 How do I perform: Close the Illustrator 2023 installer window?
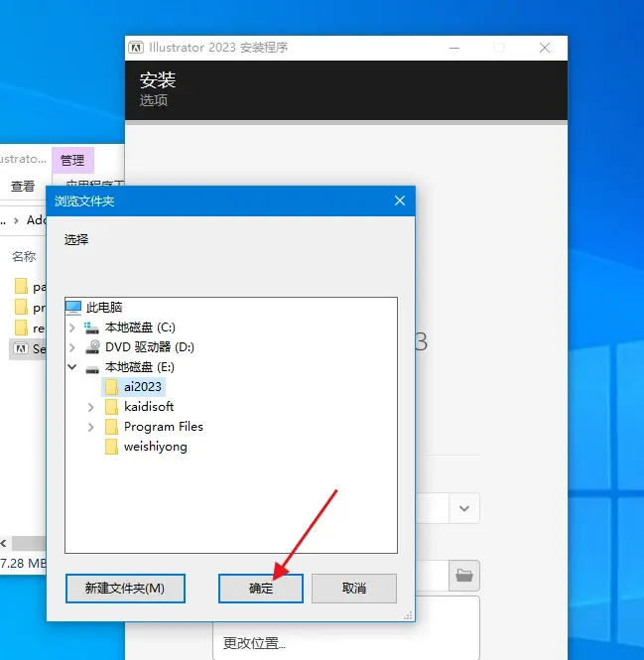pos(545,48)
